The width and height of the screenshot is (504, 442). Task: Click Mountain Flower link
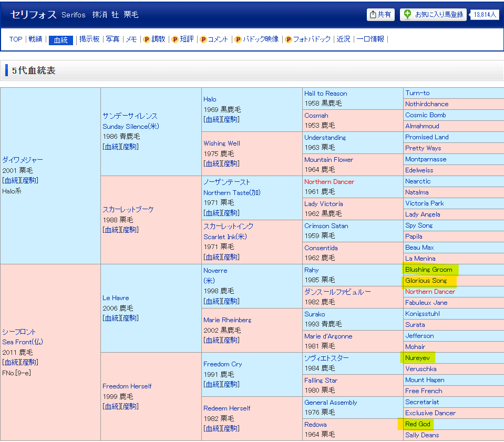tap(328, 159)
